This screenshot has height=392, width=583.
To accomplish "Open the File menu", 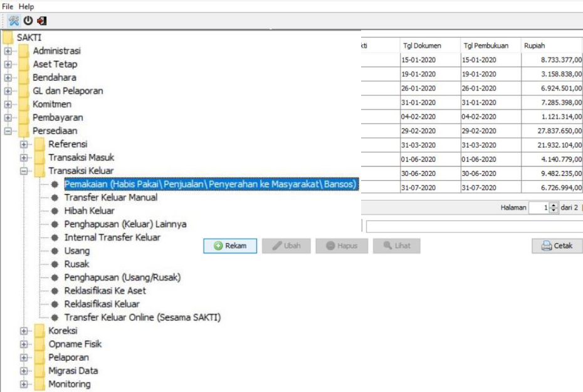I will (8, 6).
